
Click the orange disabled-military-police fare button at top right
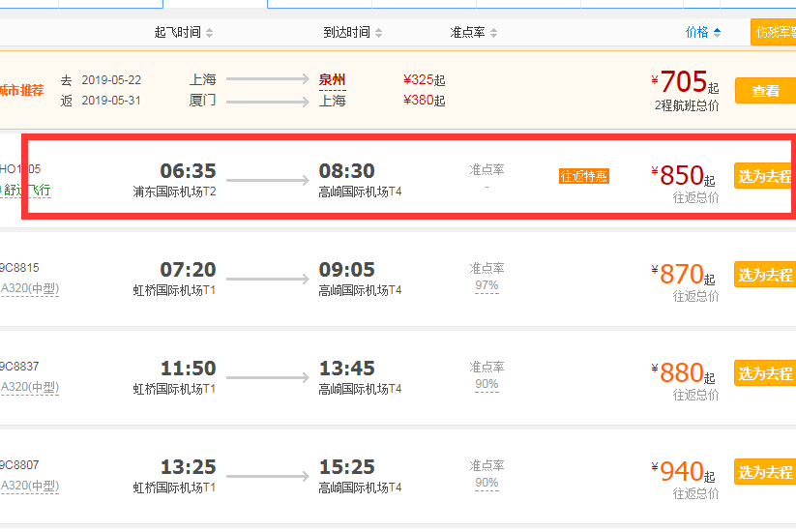pos(774,32)
